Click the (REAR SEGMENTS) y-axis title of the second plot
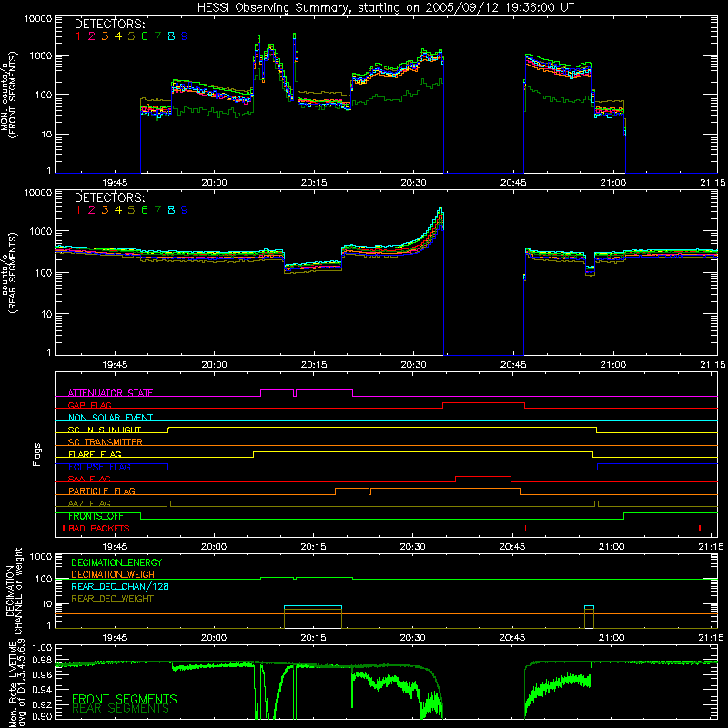This screenshot has height=728, width=728. tap(13, 272)
